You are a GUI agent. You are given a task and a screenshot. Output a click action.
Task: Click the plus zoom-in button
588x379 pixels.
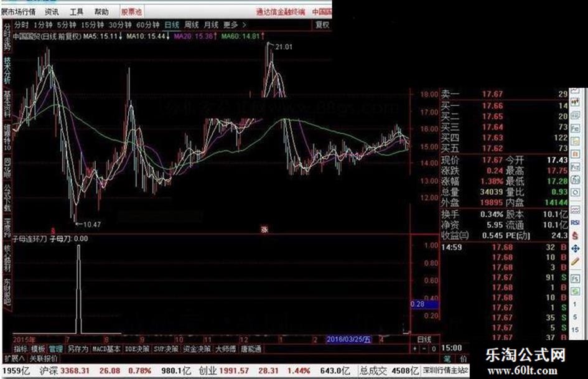(x=415, y=349)
